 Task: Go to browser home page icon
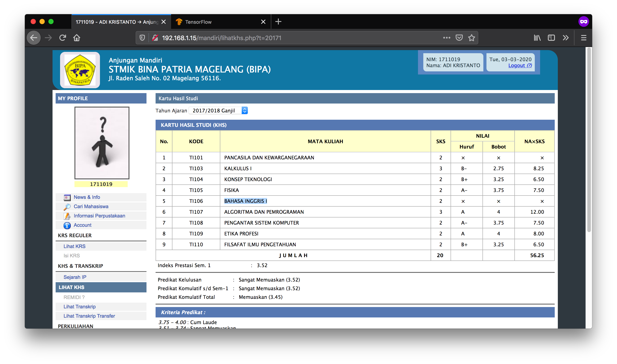[x=77, y=38]
